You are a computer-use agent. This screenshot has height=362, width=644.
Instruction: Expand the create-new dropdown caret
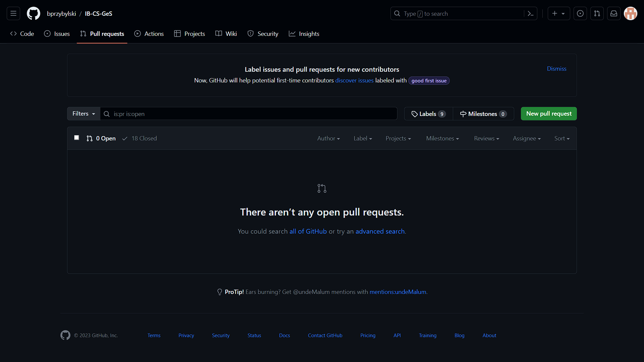click(x=563, y=14)
